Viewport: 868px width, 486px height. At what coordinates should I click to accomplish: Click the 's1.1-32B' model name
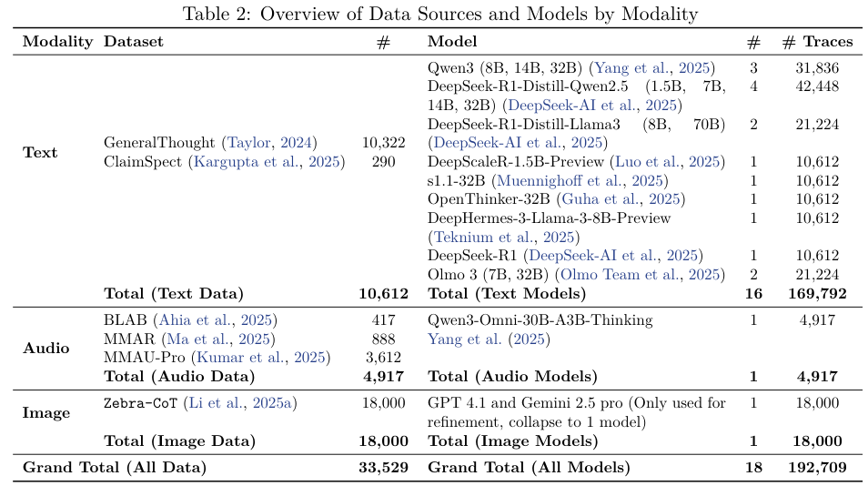coord(456,180)
